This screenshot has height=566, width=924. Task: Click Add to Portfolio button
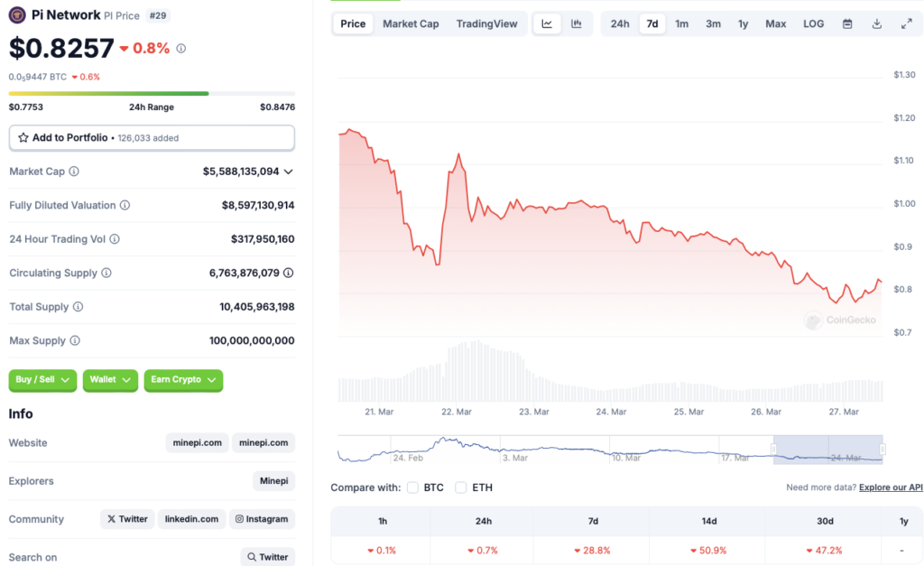(152, 137)
